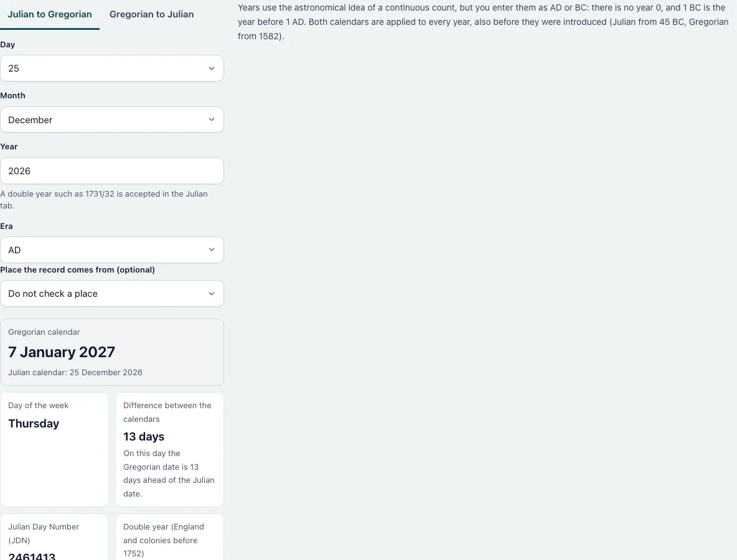
Task: Click the 'Day' field label
Action: (7, 45)
